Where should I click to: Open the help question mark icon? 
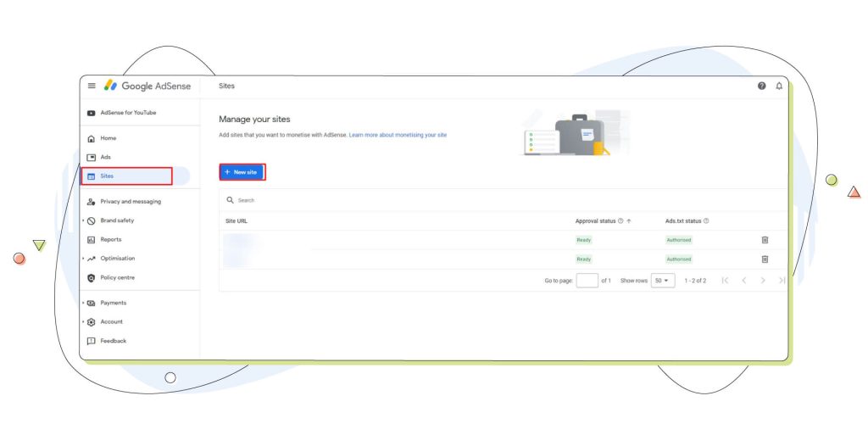(762, 86)
